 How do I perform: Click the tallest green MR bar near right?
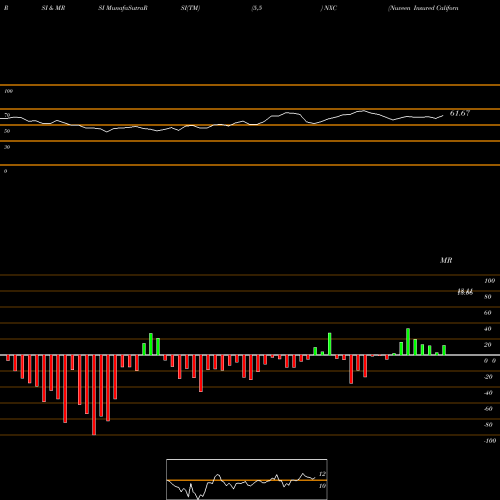[408, 342]
